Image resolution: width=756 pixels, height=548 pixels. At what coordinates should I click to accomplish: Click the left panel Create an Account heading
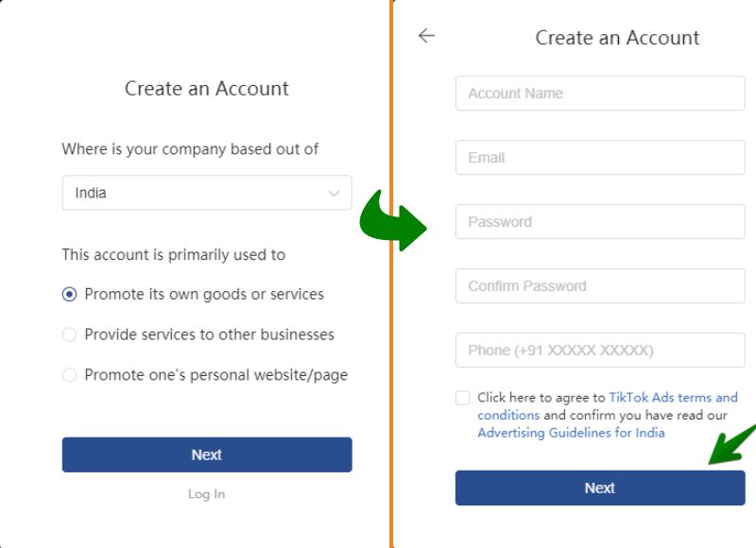[x=207, y=89]
